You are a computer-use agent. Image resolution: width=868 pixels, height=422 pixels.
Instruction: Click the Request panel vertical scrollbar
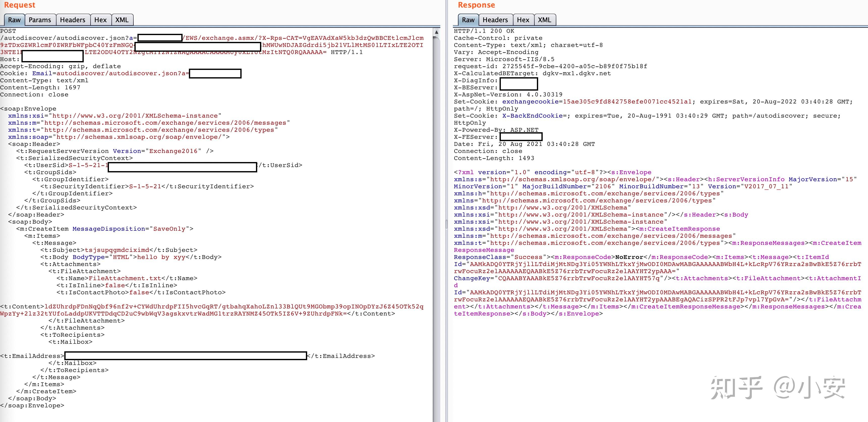tap(437, 202)
